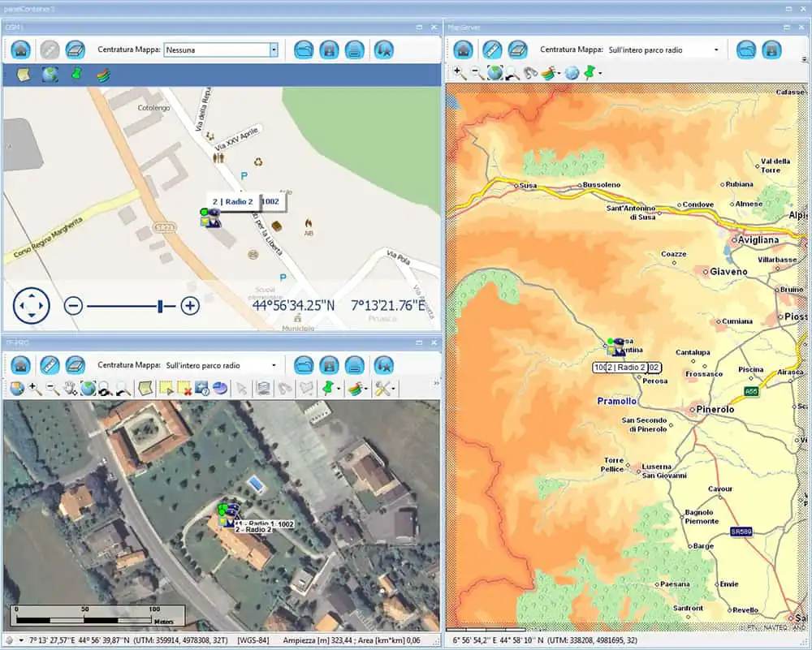Activate the ruler measuring tool in OSM1 panel
This screenshot has width=812, height=650.
tap(49, 50)
